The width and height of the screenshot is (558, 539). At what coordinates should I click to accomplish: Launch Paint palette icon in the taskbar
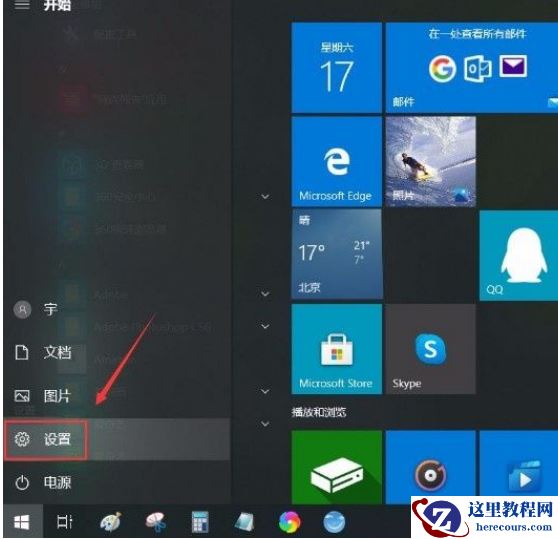click(x=111, y=522)
